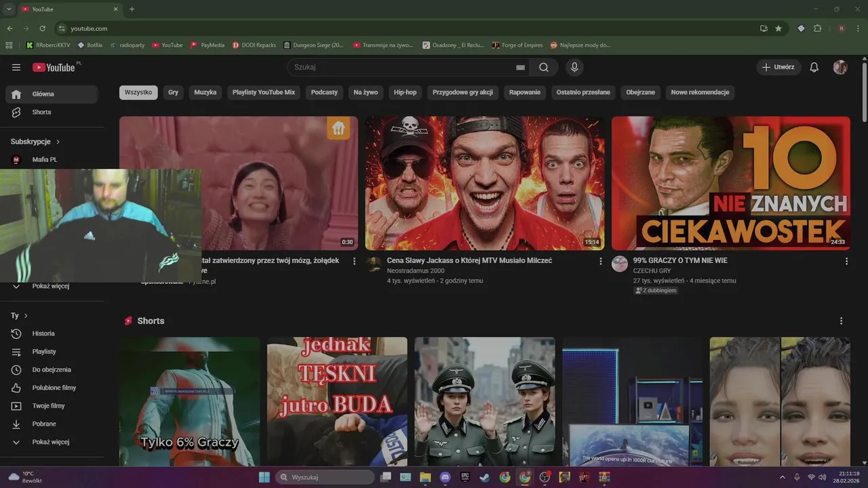Open 10 Nieznanych Ciekawostek video thumbnail
This screenshot has height=488, width=868.
[x=731, y=183]
